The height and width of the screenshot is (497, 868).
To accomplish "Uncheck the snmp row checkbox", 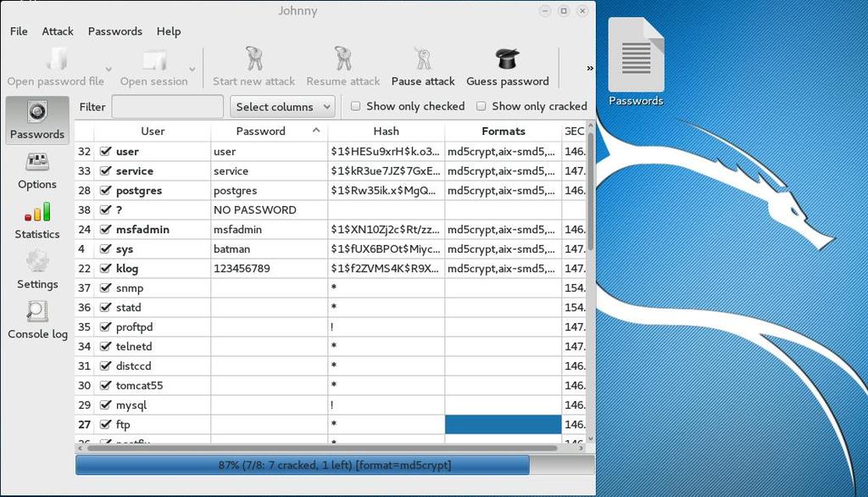I will point(105,288).
